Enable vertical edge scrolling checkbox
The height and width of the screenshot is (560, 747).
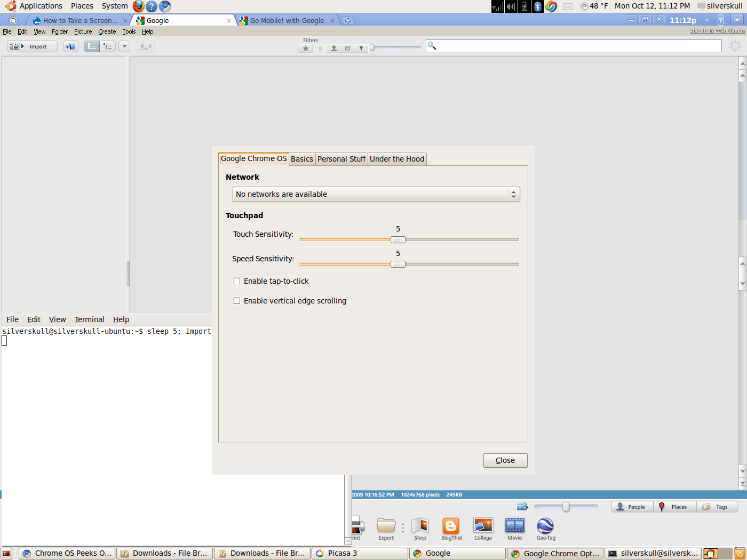tap(237, 301)
